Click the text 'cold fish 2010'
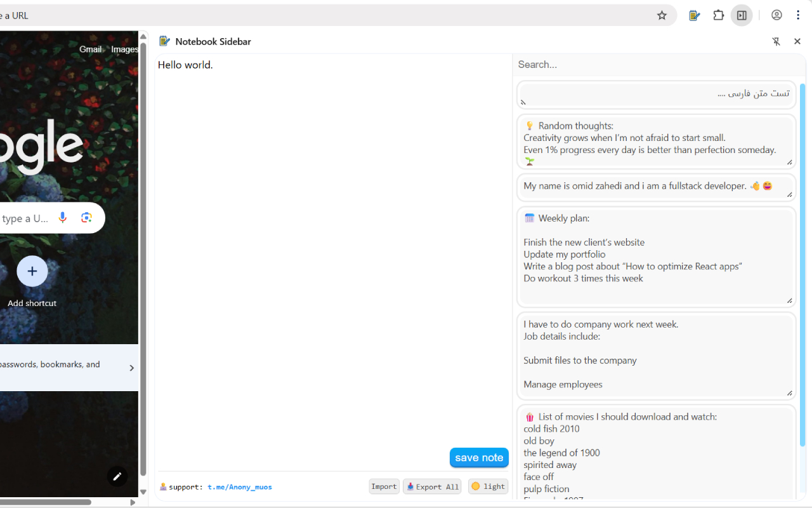 551,429
